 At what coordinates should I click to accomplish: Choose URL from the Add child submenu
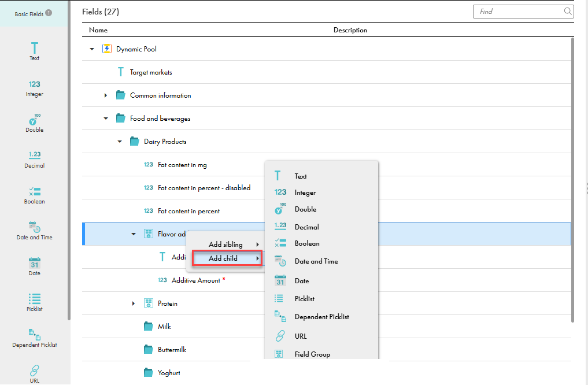[321, 336]
